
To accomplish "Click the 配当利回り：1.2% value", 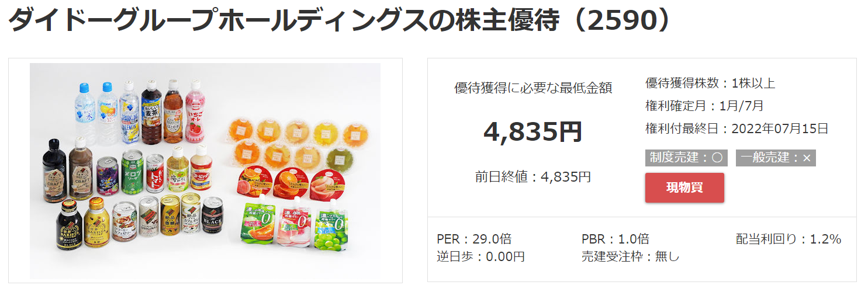I will tap(789, 239).
